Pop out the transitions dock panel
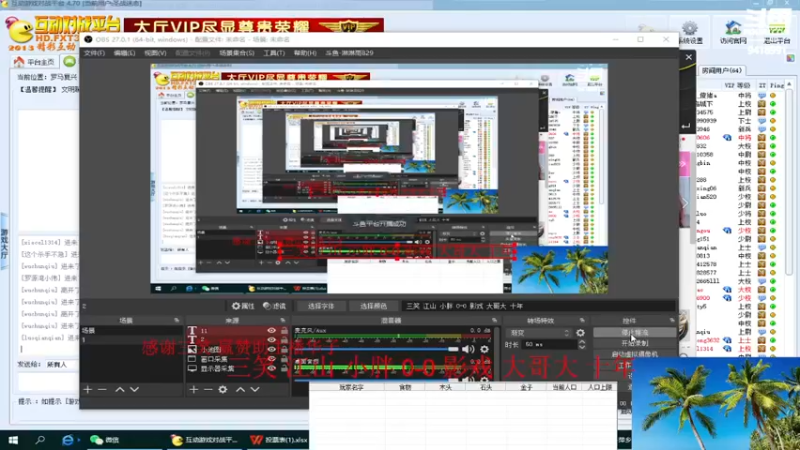The image size is (800, 450). (x=582, y=320)
